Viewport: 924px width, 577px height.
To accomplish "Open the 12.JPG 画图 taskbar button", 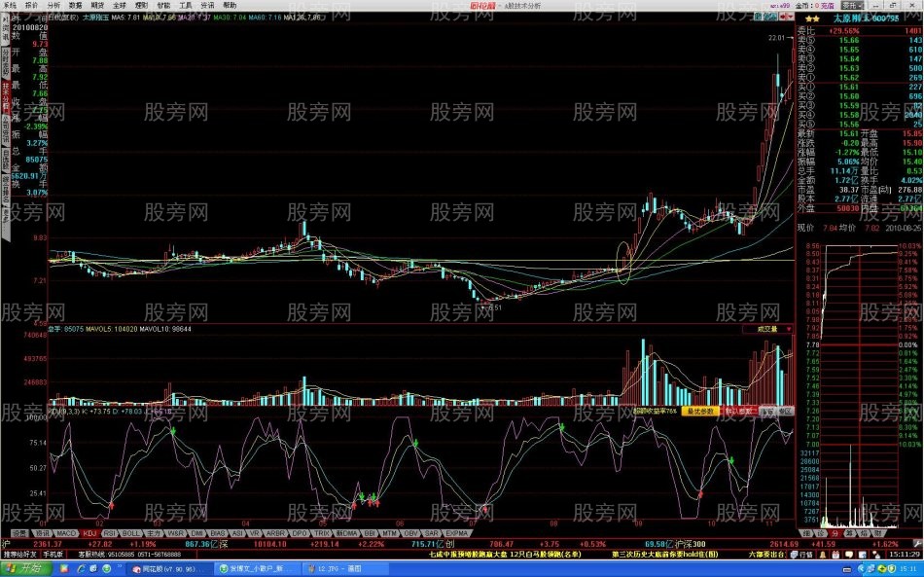I will 346,569.
